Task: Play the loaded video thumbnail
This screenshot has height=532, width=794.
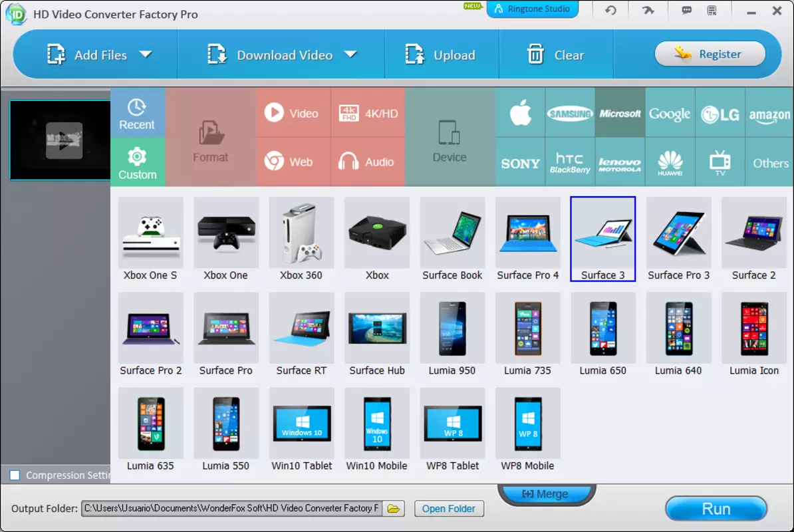Action: 63,140
